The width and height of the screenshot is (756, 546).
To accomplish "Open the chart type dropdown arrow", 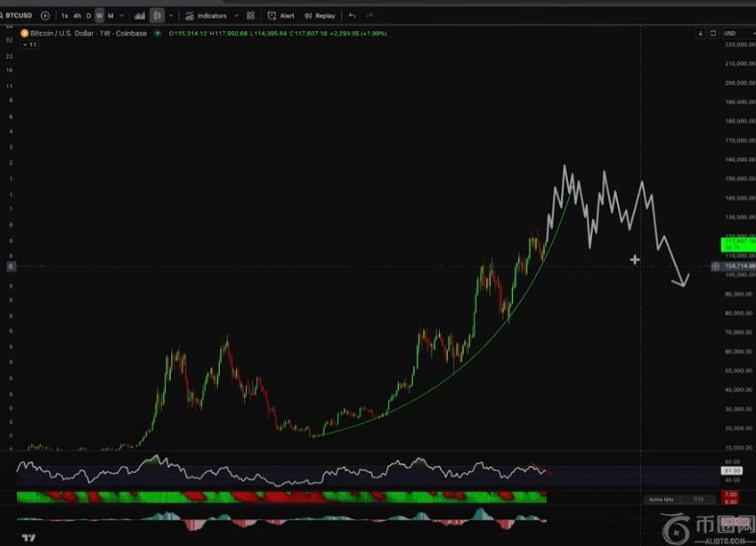I will pos(171,15).
